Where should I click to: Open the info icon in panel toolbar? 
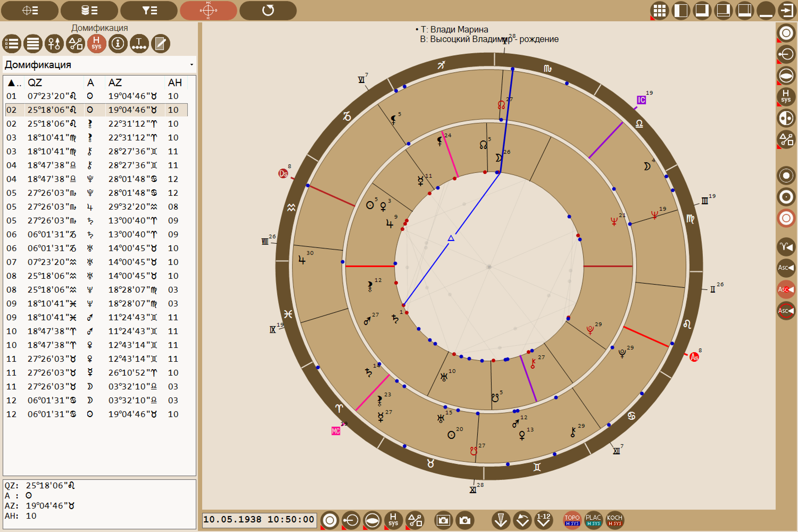(118, 43)
